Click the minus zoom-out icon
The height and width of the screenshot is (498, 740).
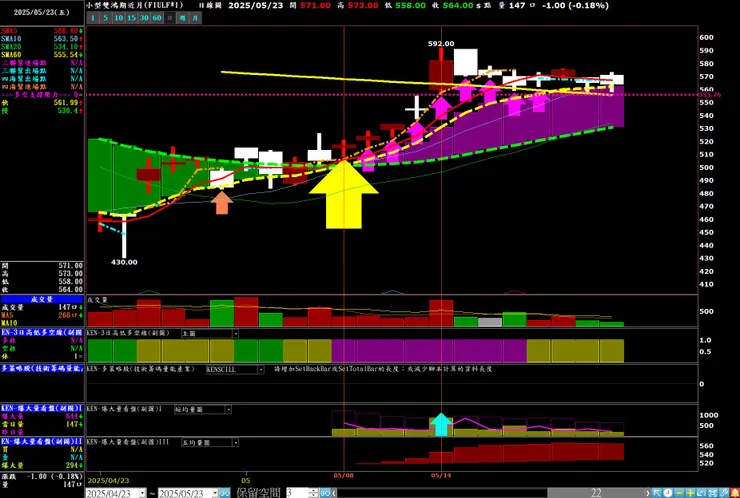679,493
